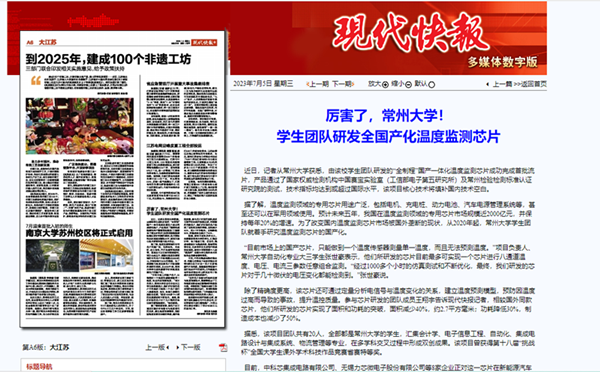Open the 标题导航 title navigation tab

coord(39,366)
